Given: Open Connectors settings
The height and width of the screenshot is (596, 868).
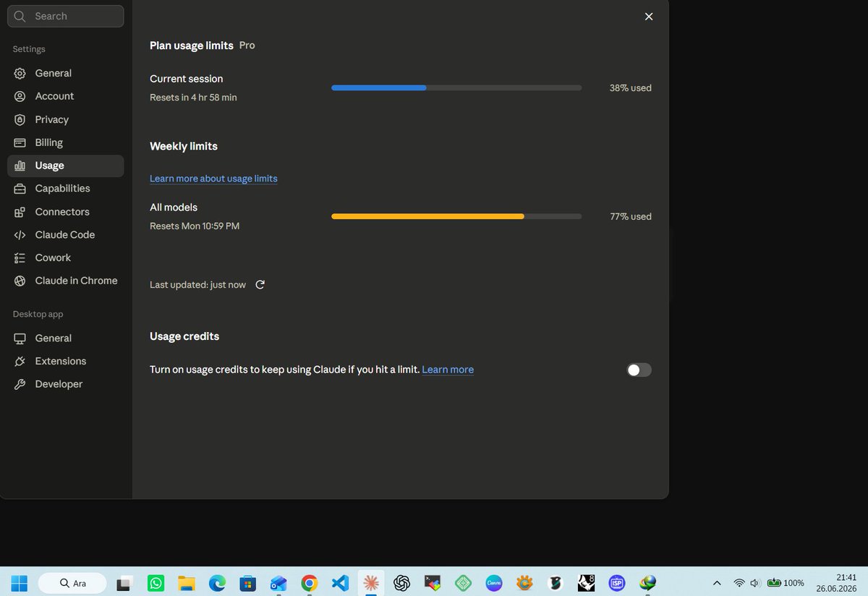Looking at the screenshot, I should (66, 212).
